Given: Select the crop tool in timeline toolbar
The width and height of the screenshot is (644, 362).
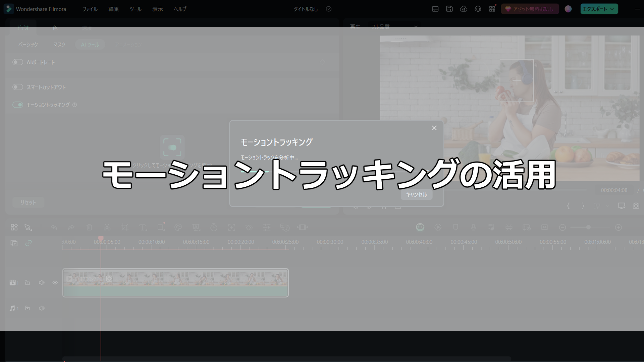Looking at the screenshot, I should (125, 228).
